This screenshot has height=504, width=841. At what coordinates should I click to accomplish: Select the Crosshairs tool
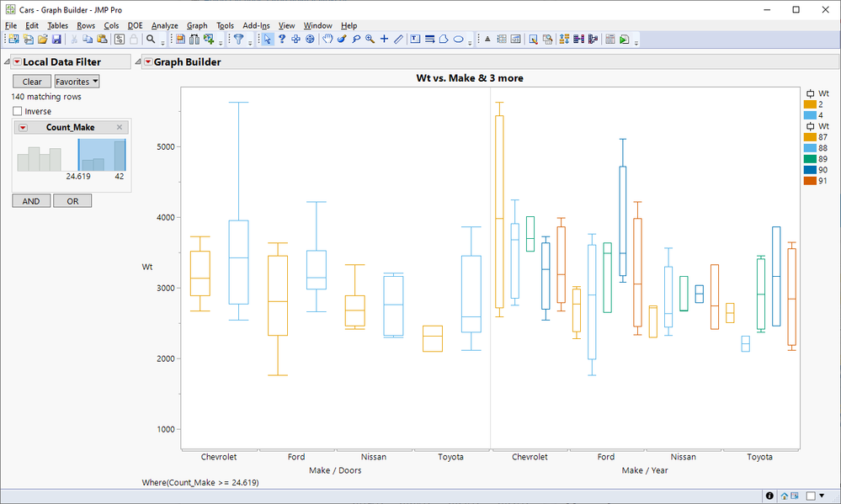[384, 40]
